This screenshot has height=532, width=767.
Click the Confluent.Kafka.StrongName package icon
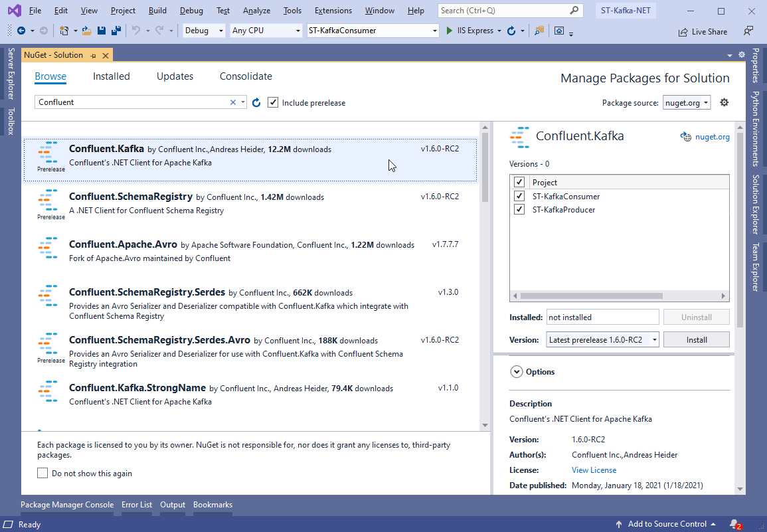(x=48, y=392)
